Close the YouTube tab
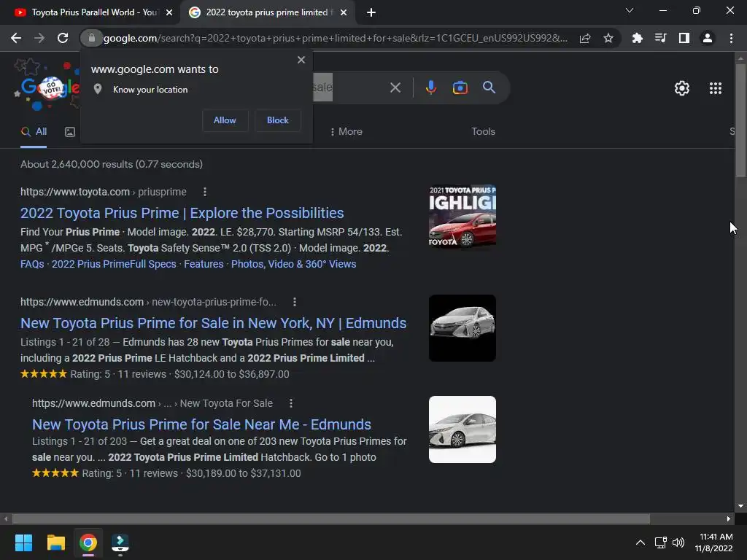Image resolution: width=747 pixels, height=560 pixels. (169, 12)
